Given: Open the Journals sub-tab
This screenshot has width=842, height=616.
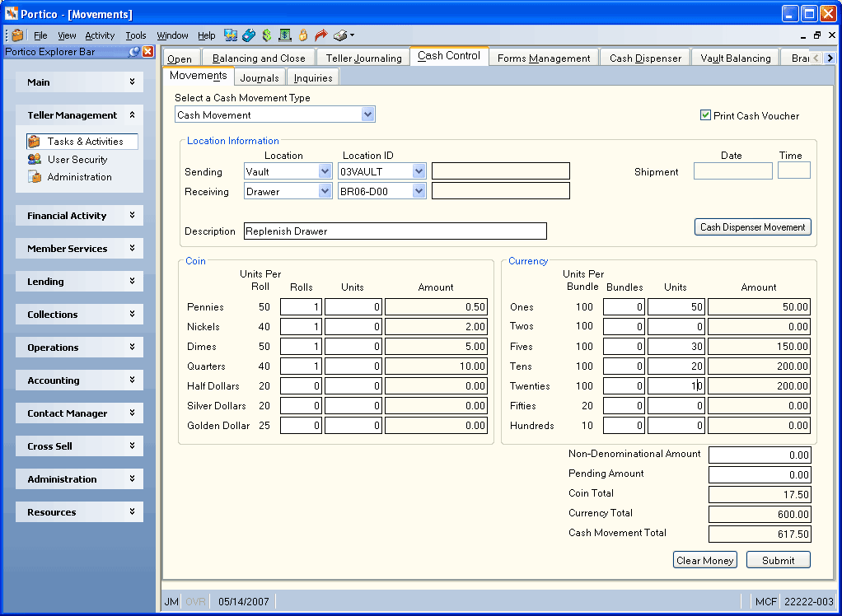Looking at the screenshot, I should point(260,77).
